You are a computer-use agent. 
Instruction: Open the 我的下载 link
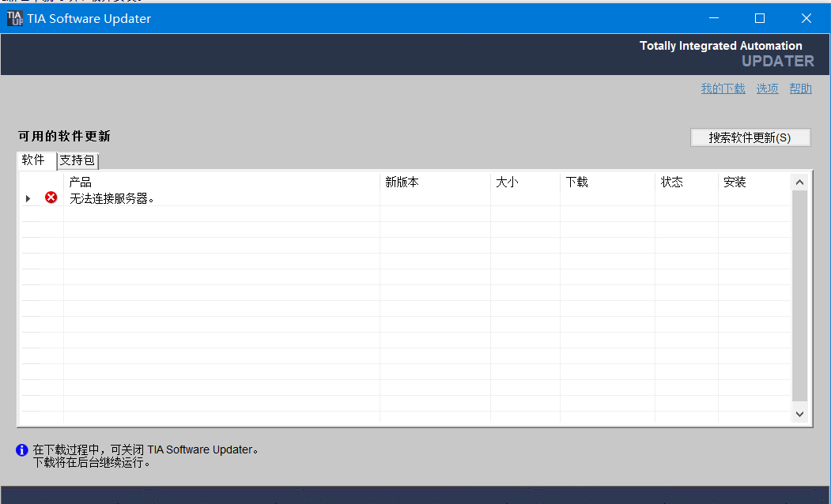[x=723, y=88]
